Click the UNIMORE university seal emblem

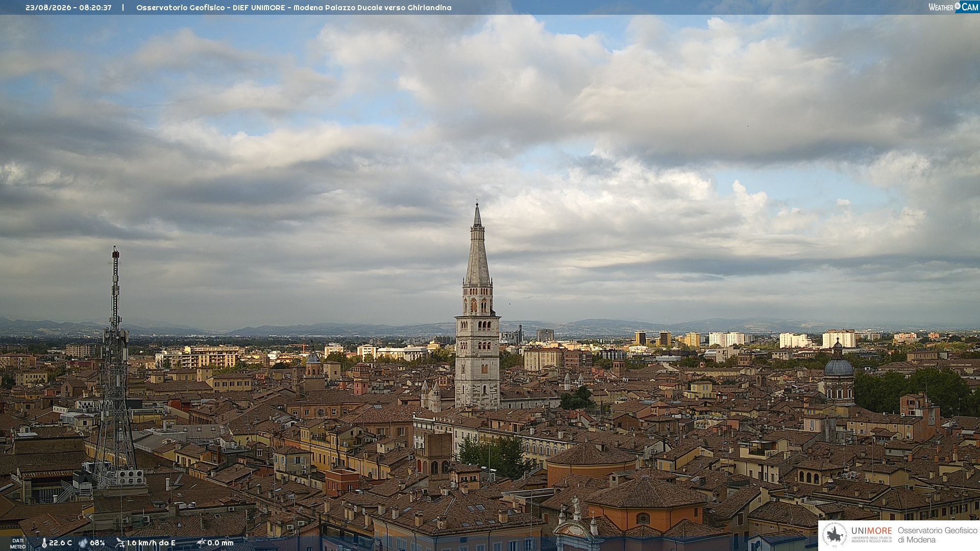[835, 535]
